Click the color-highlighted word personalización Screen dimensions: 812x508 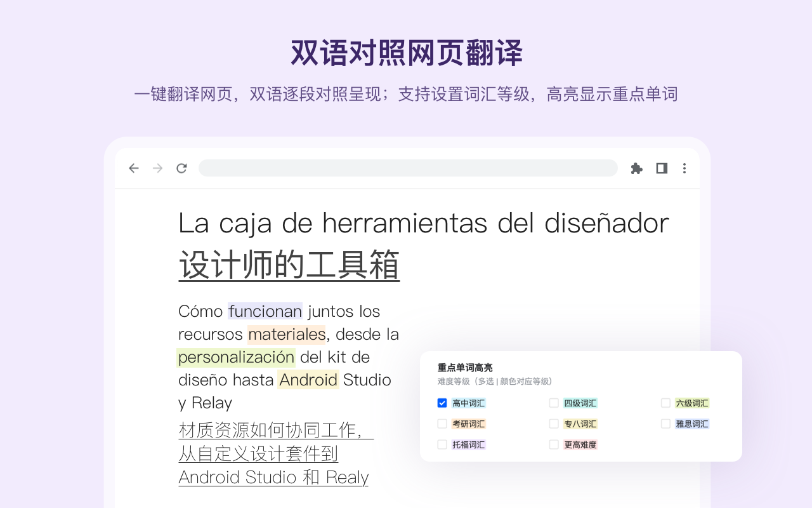[235, 357]
